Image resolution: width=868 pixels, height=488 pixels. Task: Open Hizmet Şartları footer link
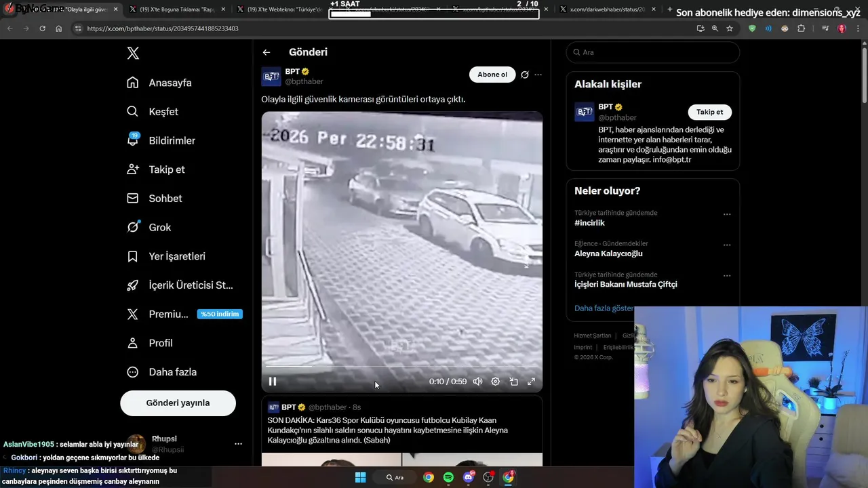592,335
